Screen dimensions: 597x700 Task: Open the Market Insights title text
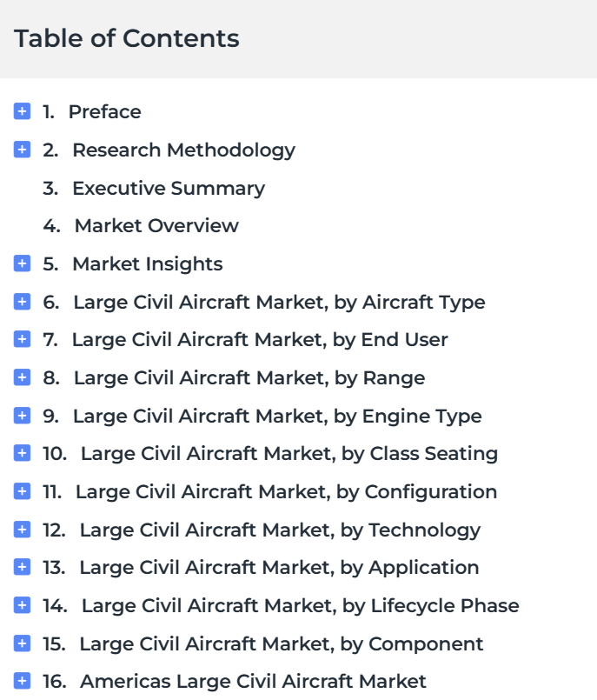point(148,263)
